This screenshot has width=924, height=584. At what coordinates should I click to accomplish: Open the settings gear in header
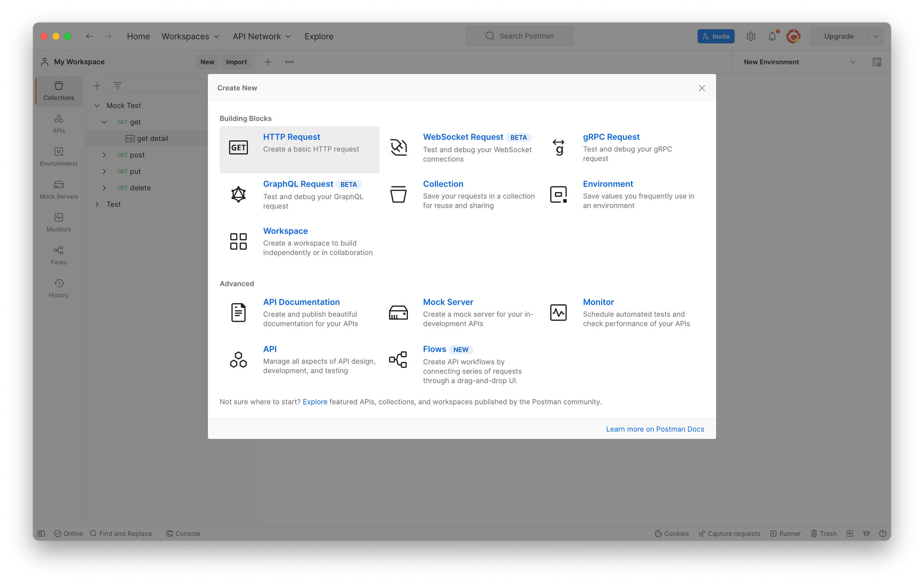pos(751,36)
